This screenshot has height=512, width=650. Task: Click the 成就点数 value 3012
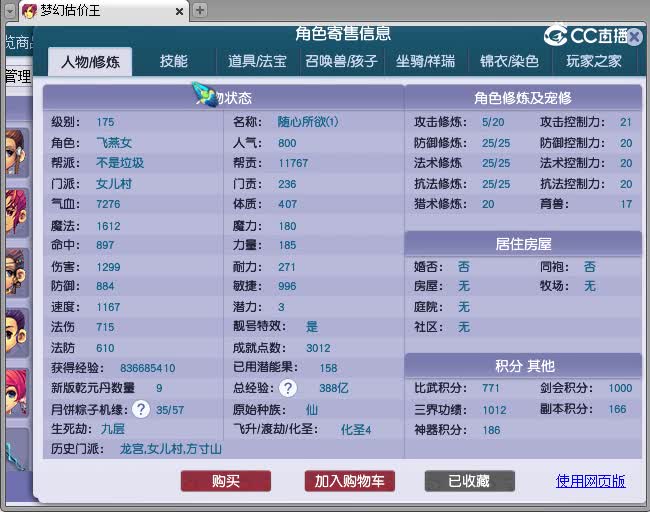click(318, 348)
